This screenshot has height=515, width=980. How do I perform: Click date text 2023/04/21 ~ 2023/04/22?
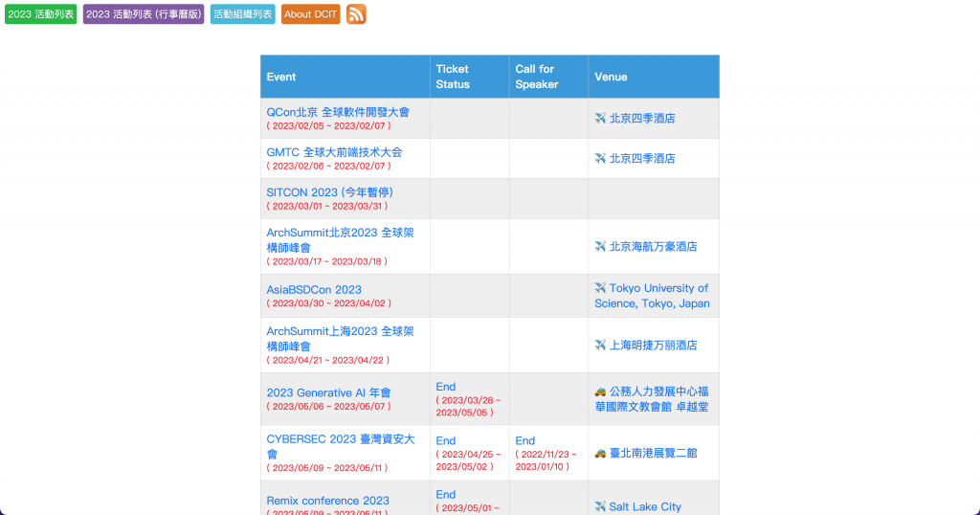click(x=328, y=360)
